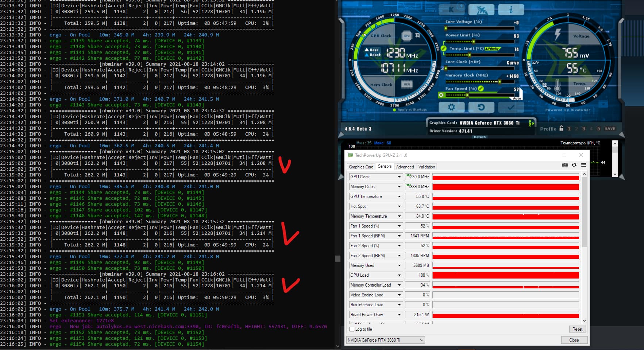Click GPU-Z application icon in title bar
Image resolution: width=644 pixels, height=350 pixels.
pos(351,155)
